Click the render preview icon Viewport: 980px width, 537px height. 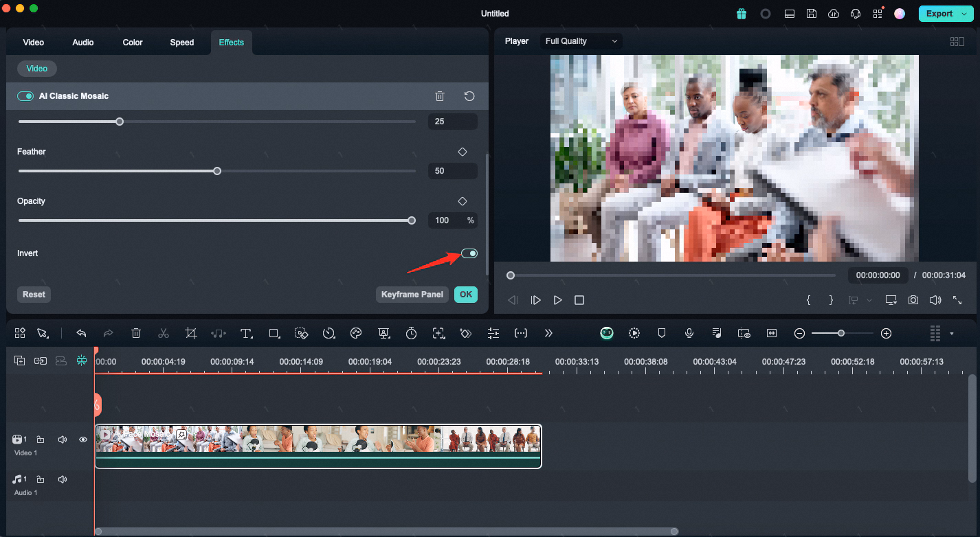[634, 333]
